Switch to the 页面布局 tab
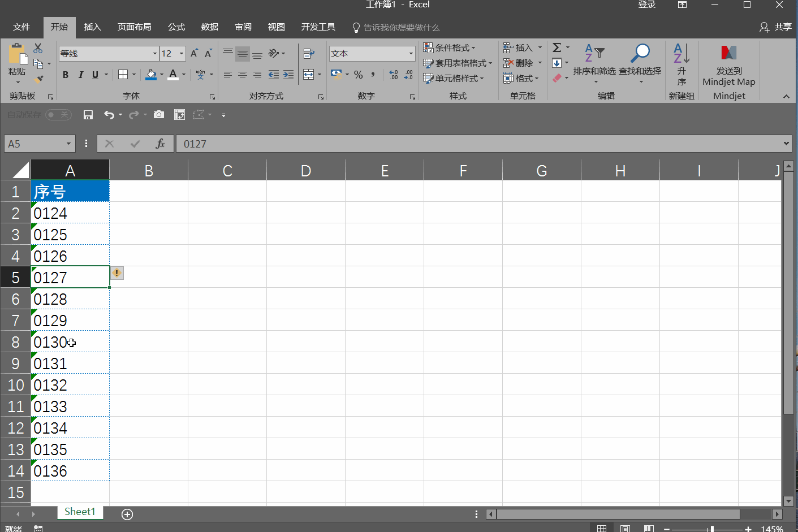Viewport: 798px width, 532px height. (134, 27)
